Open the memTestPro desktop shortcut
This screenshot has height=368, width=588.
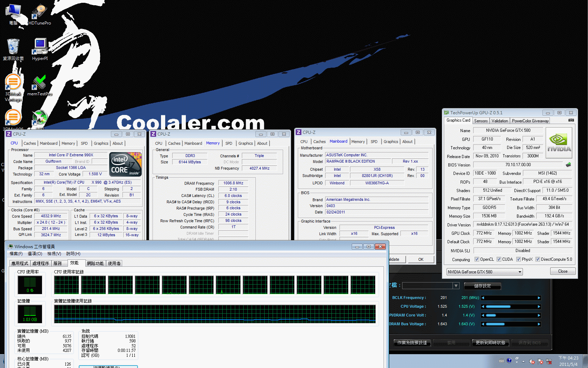[40, 85]
